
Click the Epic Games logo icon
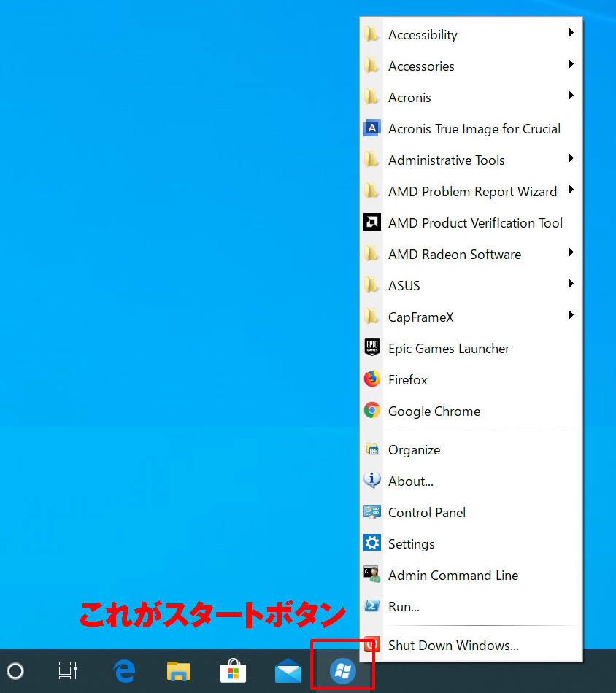click(x=372, y=347)
